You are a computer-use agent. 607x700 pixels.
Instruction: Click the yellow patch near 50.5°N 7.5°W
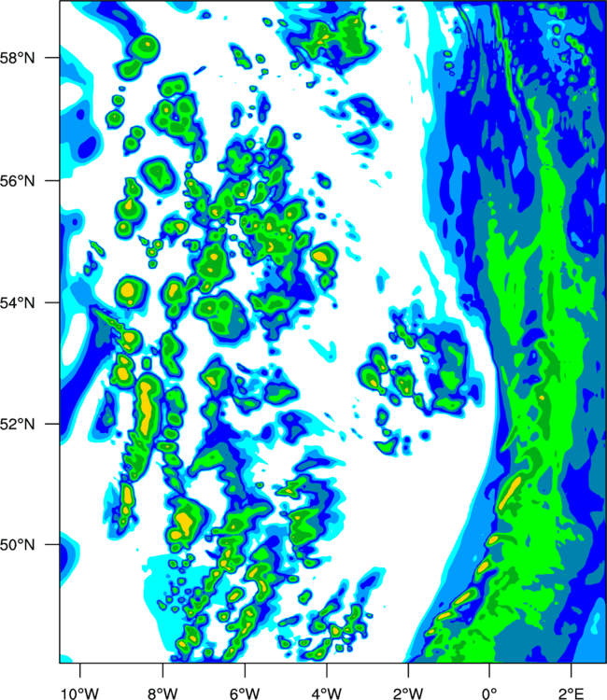pos(182,525)
